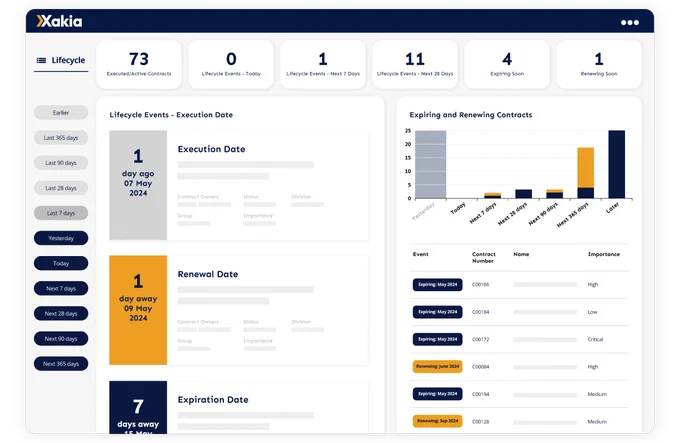Open the Renewal Date event card
The width and height of the screenshot is (680, 443).
point(239,310)
